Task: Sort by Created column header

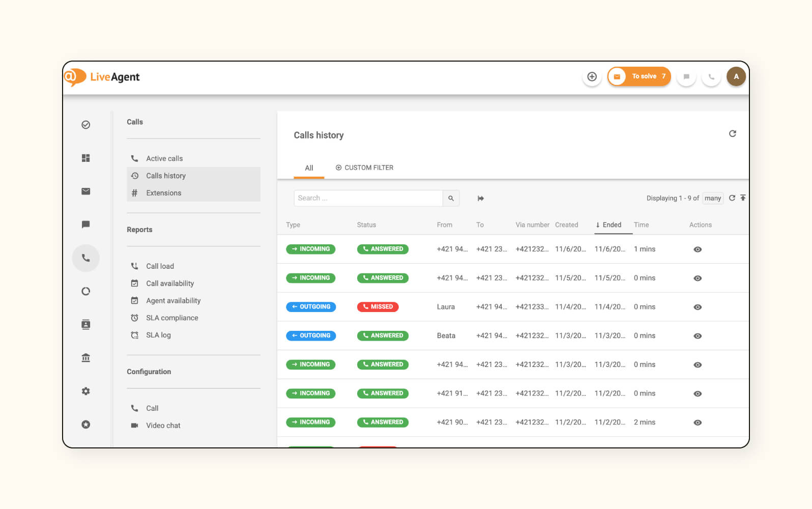Action: pos(566,225)
